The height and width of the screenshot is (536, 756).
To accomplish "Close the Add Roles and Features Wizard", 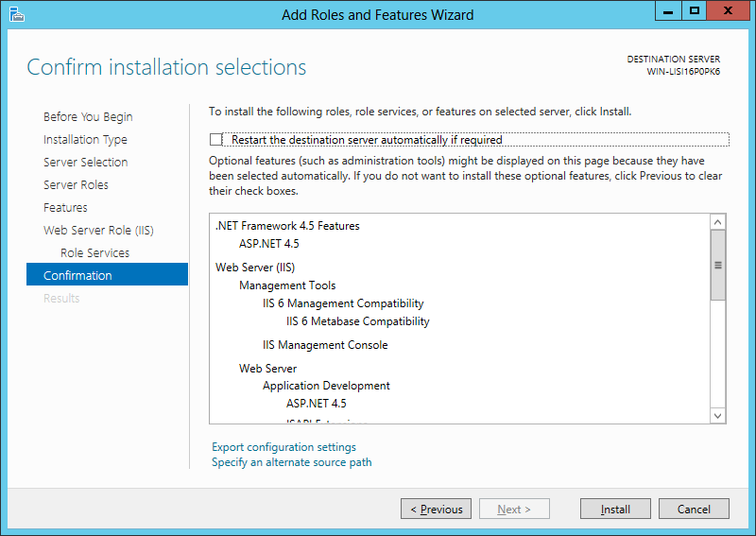I will [729, 10].
